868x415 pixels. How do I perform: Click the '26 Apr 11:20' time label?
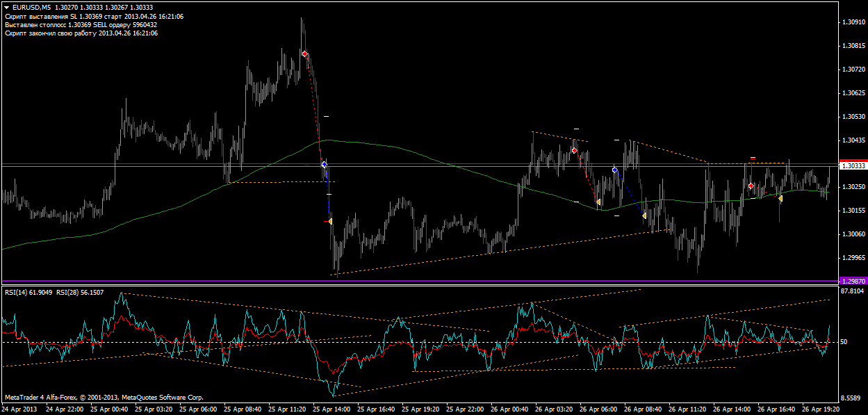(x=689, y=410)
